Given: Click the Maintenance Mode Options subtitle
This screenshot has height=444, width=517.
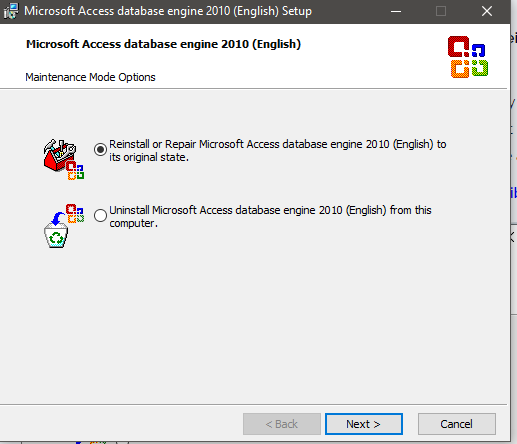Looking at the screenshot, I should (90, 77).
